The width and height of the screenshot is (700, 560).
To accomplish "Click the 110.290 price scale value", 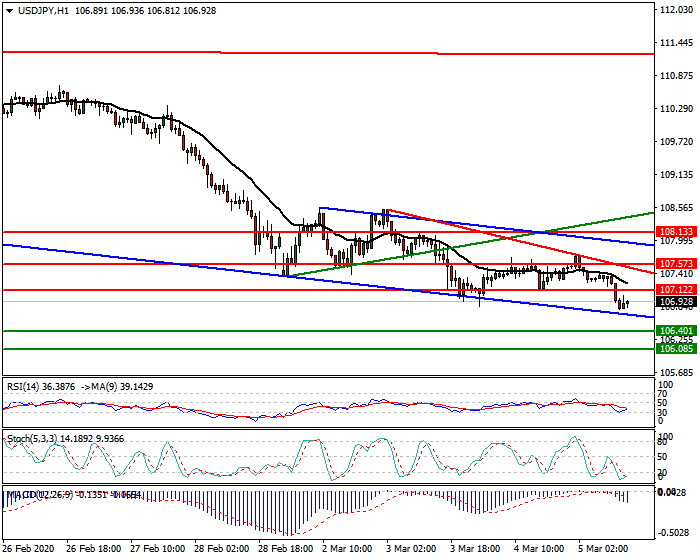I will click(677, 109).
